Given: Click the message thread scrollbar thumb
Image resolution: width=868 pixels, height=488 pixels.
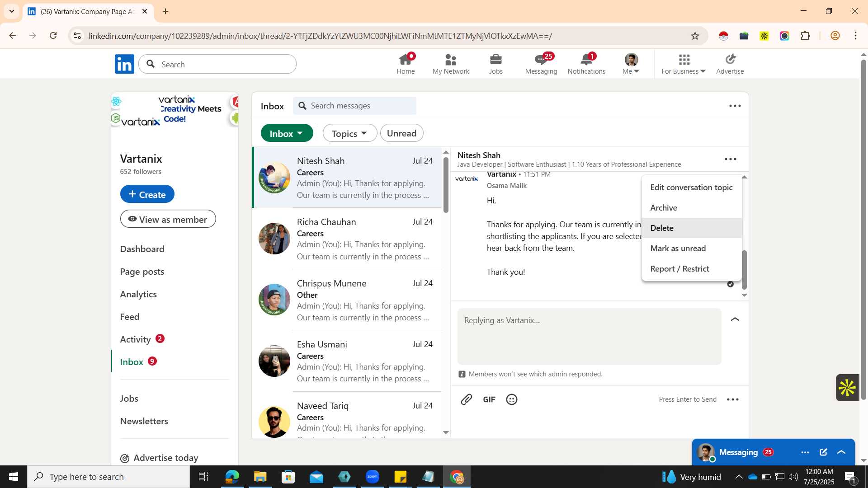Looking at the screenshot, I should pos(745,270).
